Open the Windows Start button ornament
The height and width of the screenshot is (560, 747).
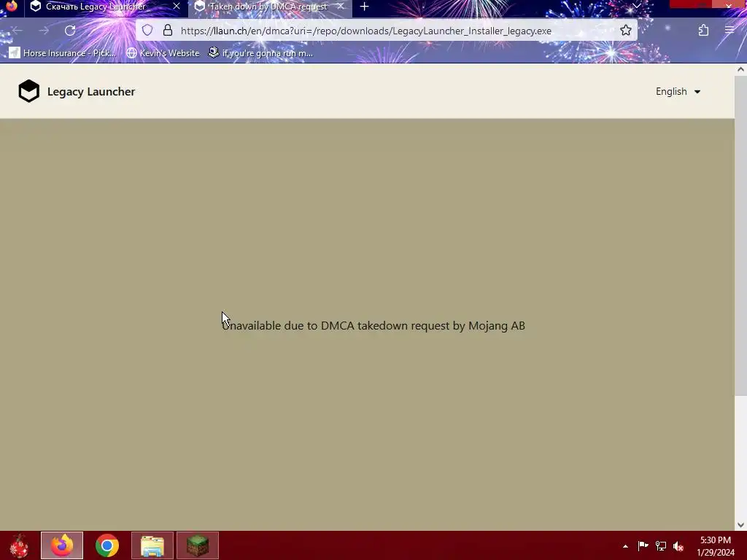pyautogui.click(x=19, y=545)
